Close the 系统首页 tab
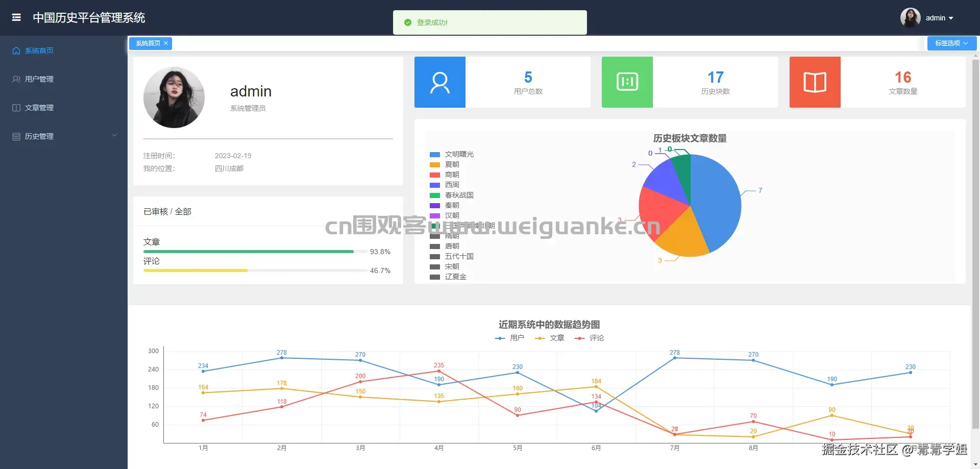This screenshot has width=980, height=469. (x=166, y=43)
